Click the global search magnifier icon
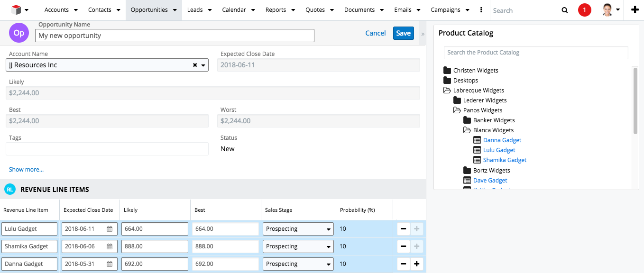 [564, 10]
